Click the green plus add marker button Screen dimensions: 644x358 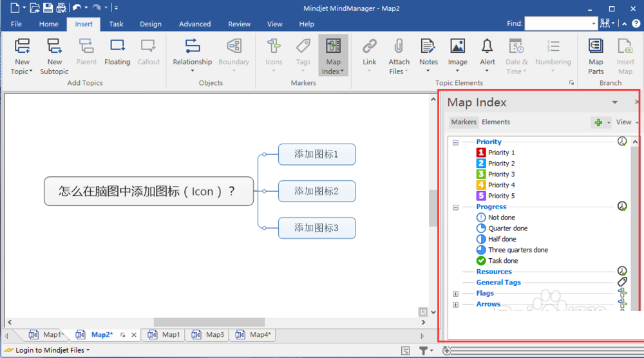[x=598, y=122]
